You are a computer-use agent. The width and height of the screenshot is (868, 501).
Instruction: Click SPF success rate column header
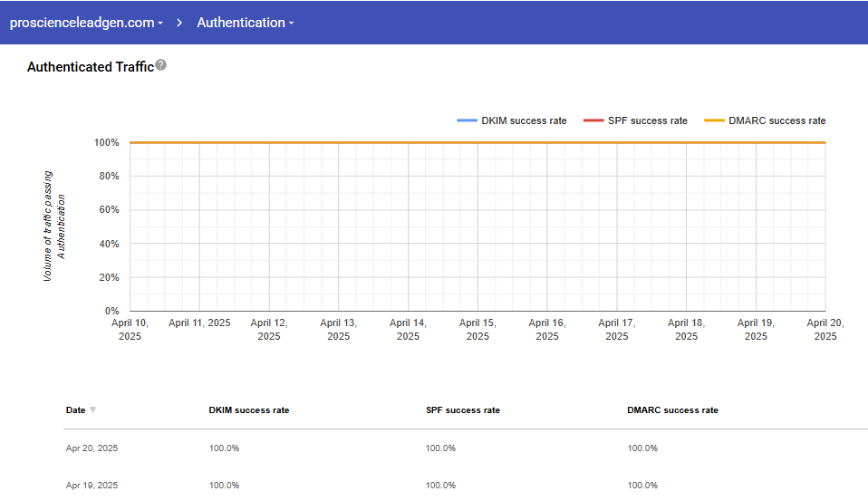[x=462, y=410]
